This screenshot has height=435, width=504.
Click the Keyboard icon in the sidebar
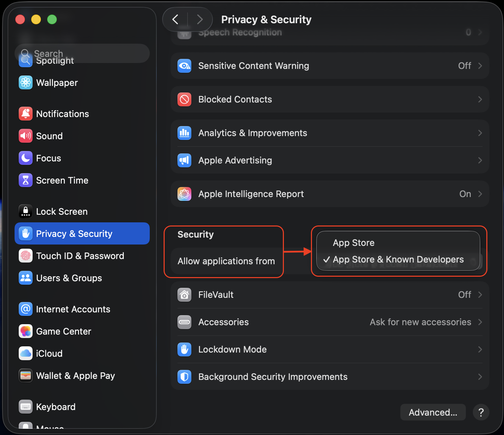[x=26, y=407]
